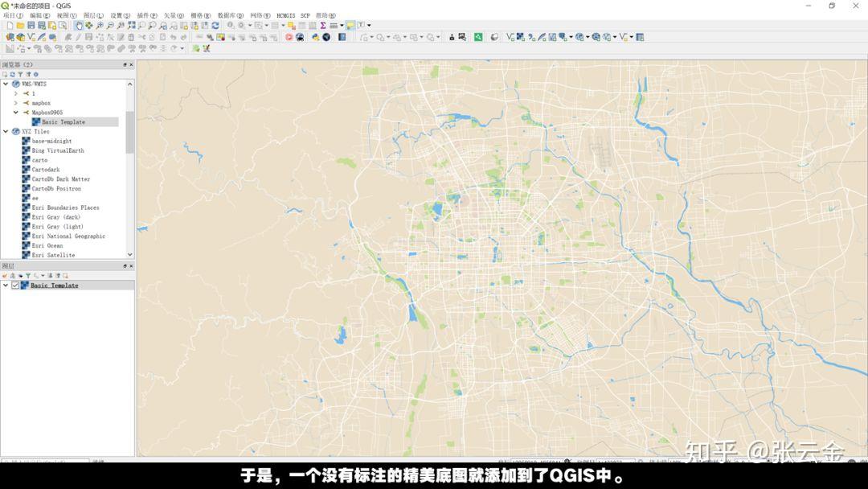
Task: Click Add Vector Layer icon in toolbar
Action: [510, 37]
